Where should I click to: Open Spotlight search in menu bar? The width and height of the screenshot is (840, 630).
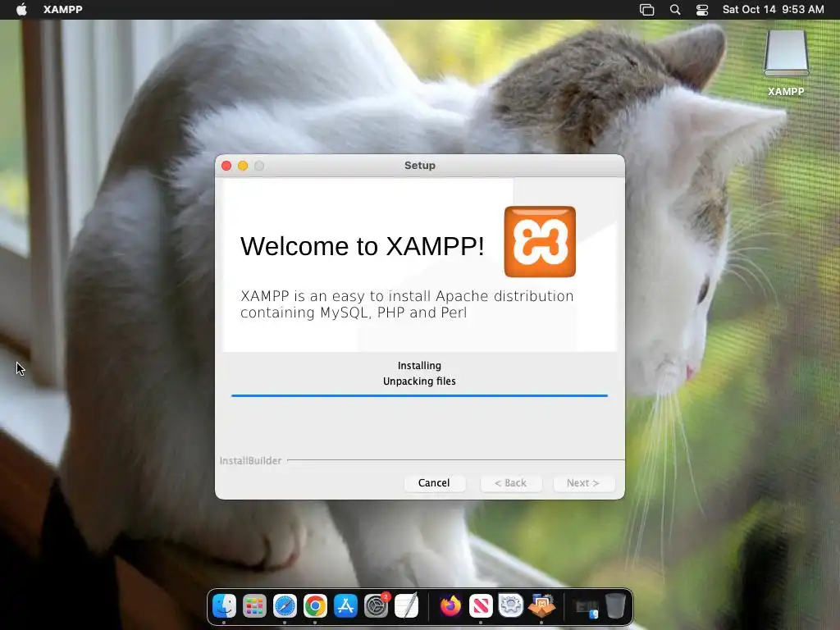coord(675,10)
